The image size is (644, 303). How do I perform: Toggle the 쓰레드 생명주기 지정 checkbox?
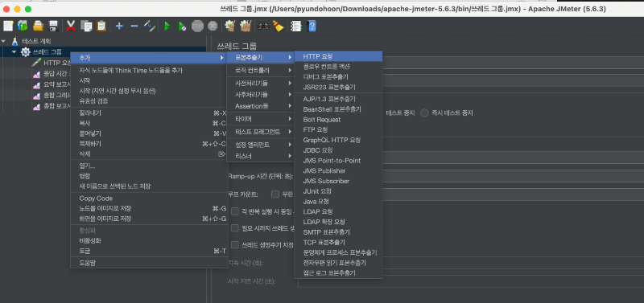[x=235, y=245]
